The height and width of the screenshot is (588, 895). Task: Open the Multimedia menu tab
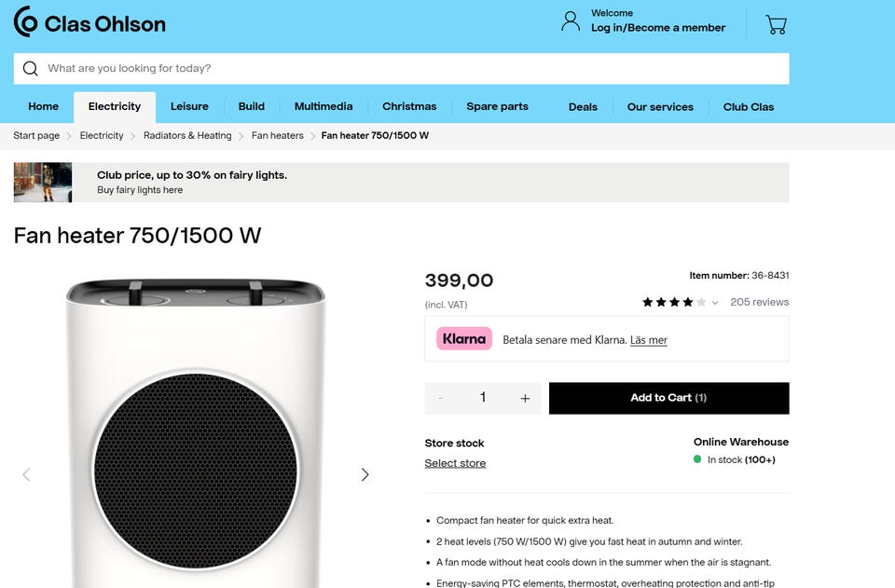click(x=324, y=106)
